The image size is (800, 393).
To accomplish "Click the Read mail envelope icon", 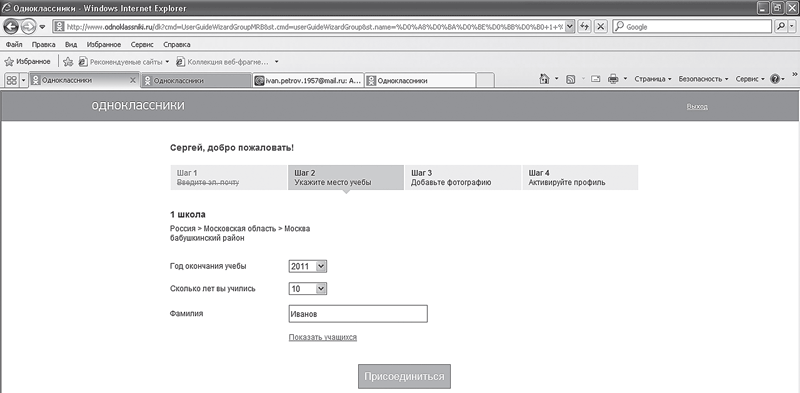I will (595, 79).
